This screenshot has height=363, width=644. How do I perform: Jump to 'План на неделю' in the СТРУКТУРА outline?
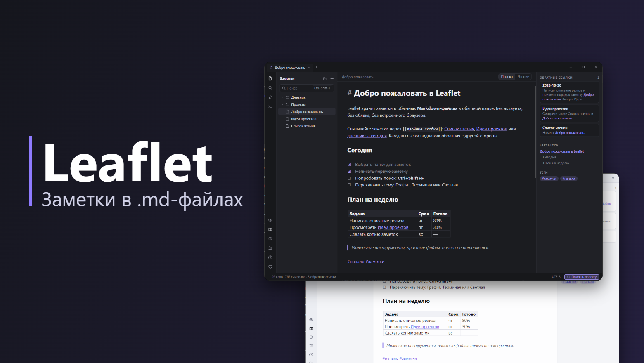tap(556, 163)
